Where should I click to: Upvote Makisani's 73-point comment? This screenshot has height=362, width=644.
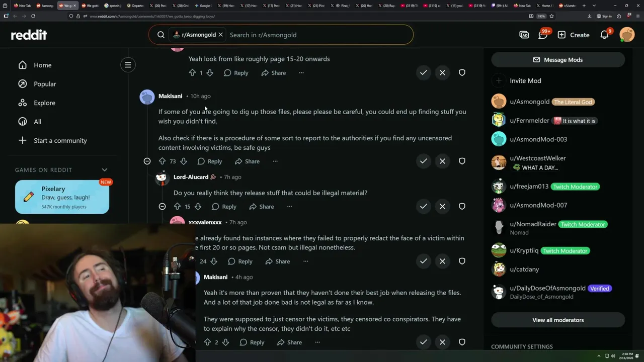[162, 161]
